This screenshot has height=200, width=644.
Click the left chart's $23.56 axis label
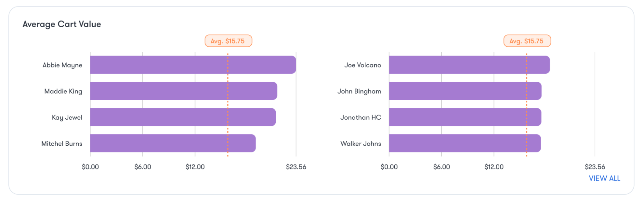296,167
